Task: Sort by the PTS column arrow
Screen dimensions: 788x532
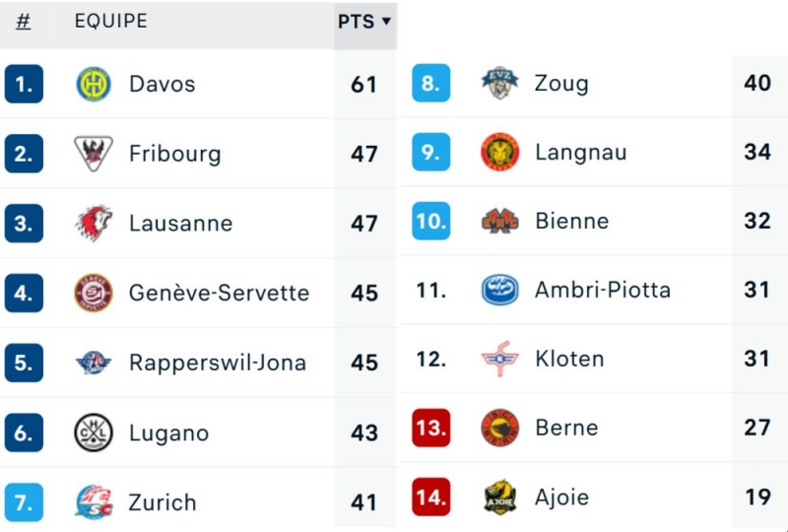Action: tap(386, 21)
